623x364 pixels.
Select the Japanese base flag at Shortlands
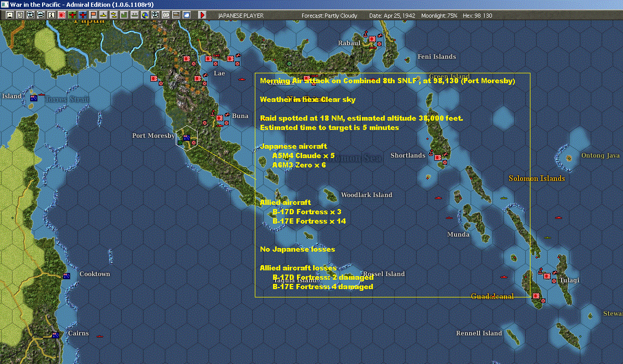[x=438, y=158]
